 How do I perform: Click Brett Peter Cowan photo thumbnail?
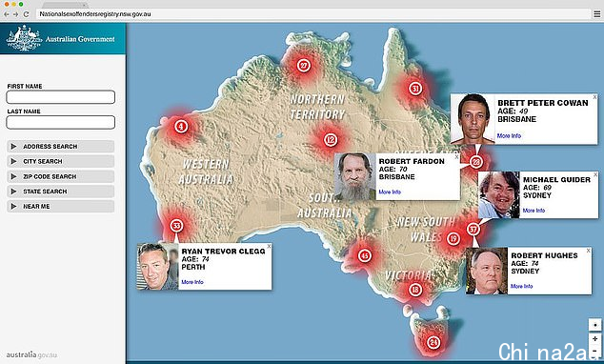[473, 119]
